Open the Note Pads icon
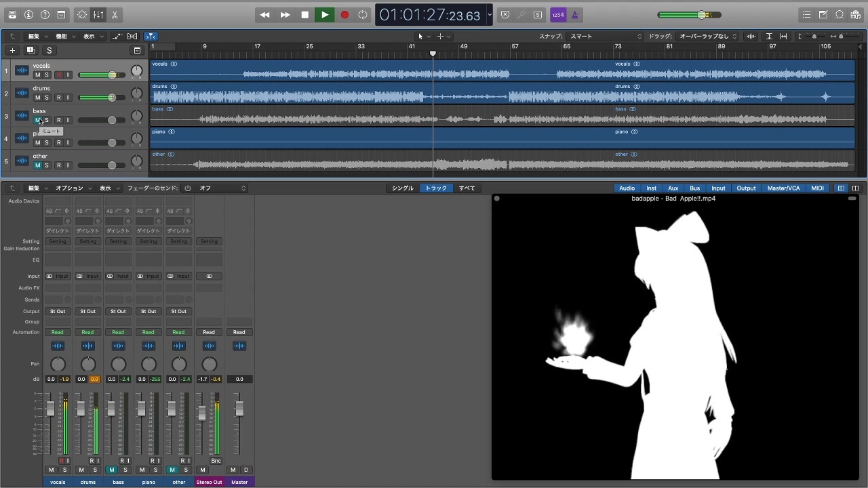868x488 pixels. [x=823, y=15]
